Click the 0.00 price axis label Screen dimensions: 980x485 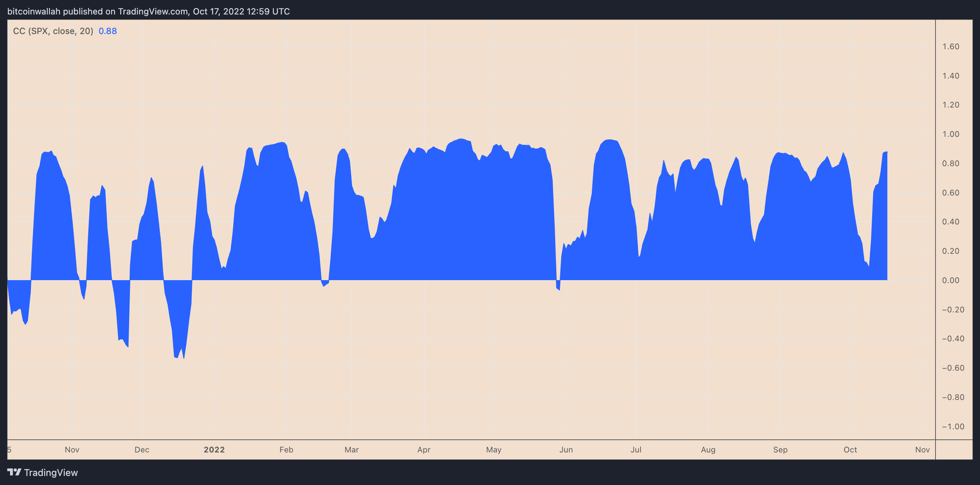[x=950, y=281]
